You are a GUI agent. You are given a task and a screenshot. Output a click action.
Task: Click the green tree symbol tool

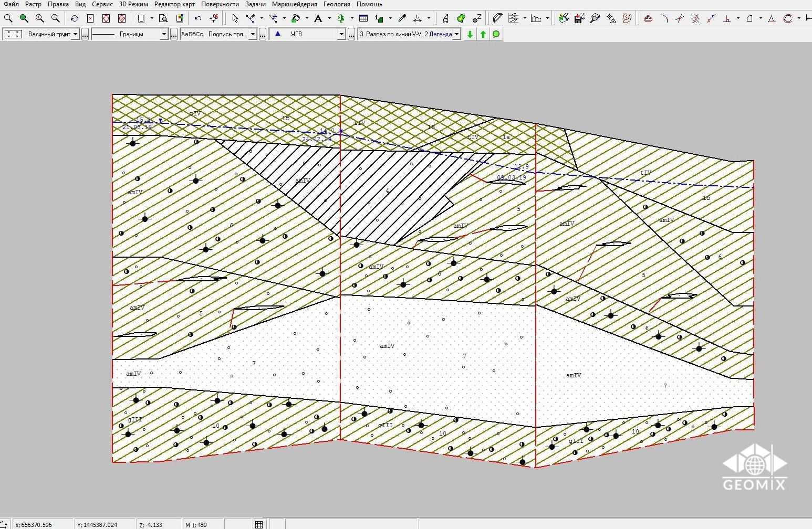tap(341, 18)
